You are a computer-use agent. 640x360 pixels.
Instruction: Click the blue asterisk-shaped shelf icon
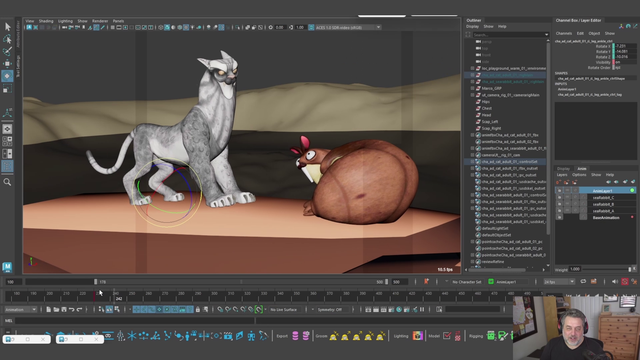[x=132, y=336]
